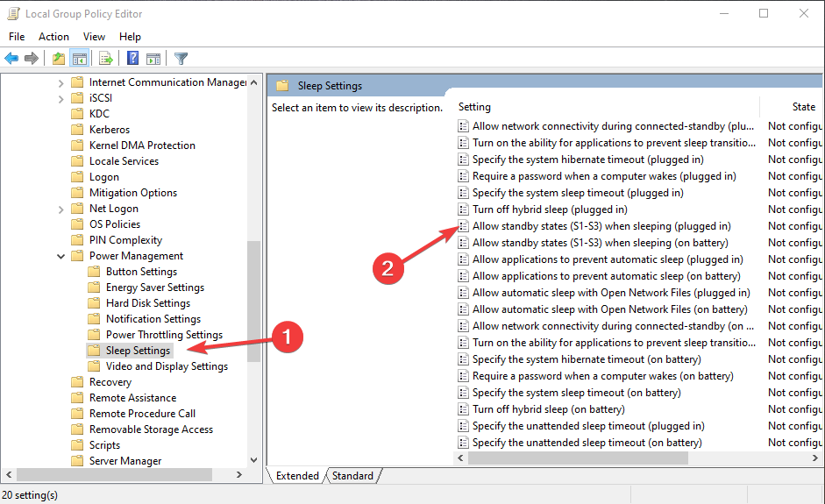The height and width of the screenshot is (504, 825).
Task: Switch to the Standard tab
Action: 352,476
